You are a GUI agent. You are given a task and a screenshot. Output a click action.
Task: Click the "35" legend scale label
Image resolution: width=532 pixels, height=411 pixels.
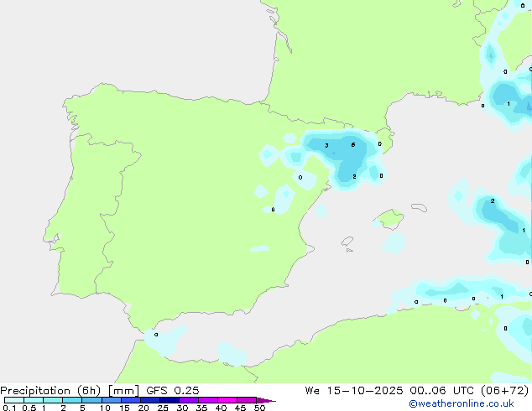201,408
